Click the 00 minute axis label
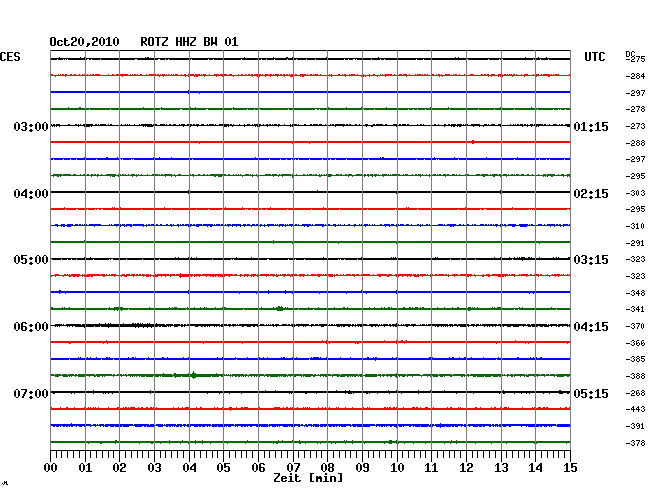The height and width of the screenshot is (494, 650). click(51, 468)
